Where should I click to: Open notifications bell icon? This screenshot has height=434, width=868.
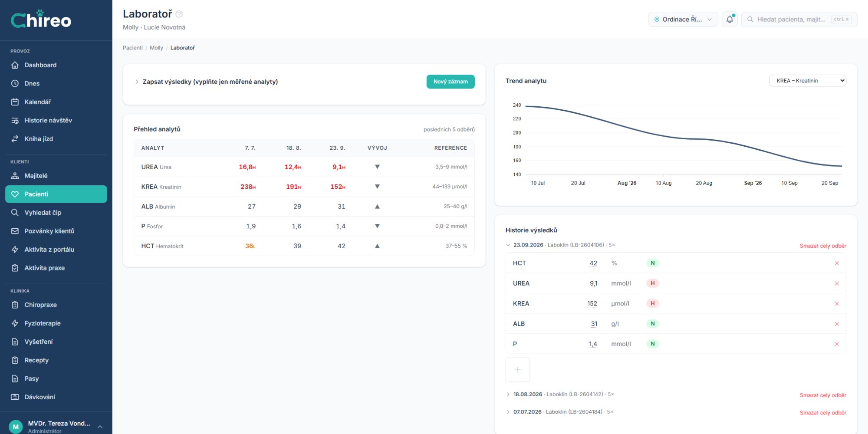click(x=730, y=20)
